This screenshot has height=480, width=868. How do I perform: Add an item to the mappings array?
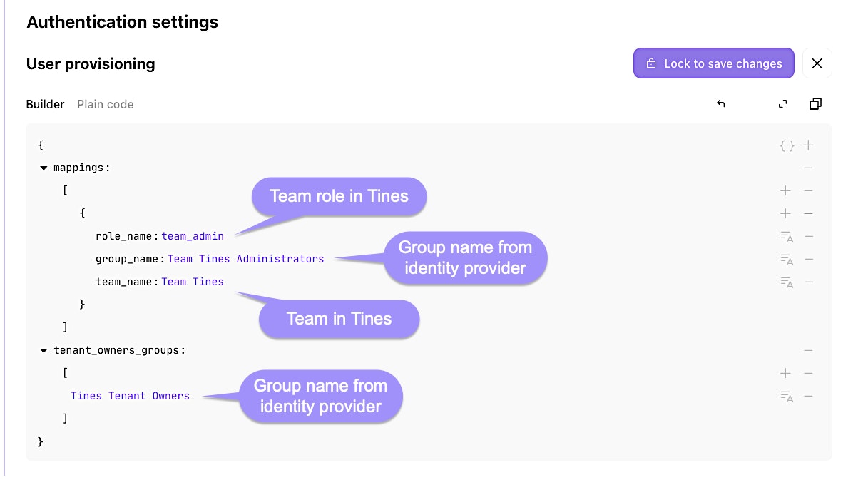tap(785, 191)
